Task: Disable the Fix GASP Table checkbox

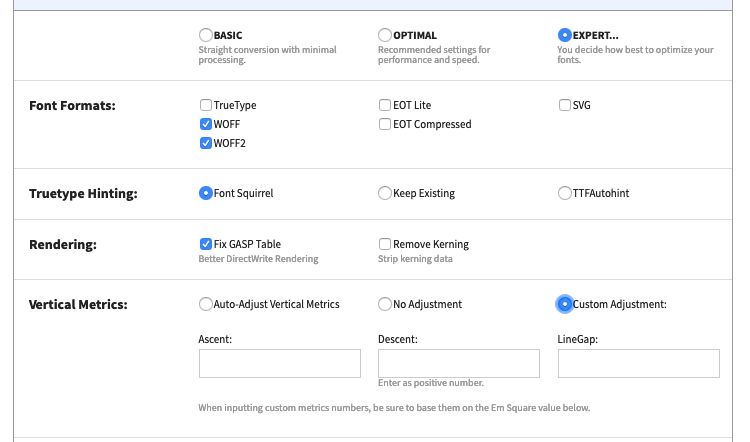Action: point(206,244)
